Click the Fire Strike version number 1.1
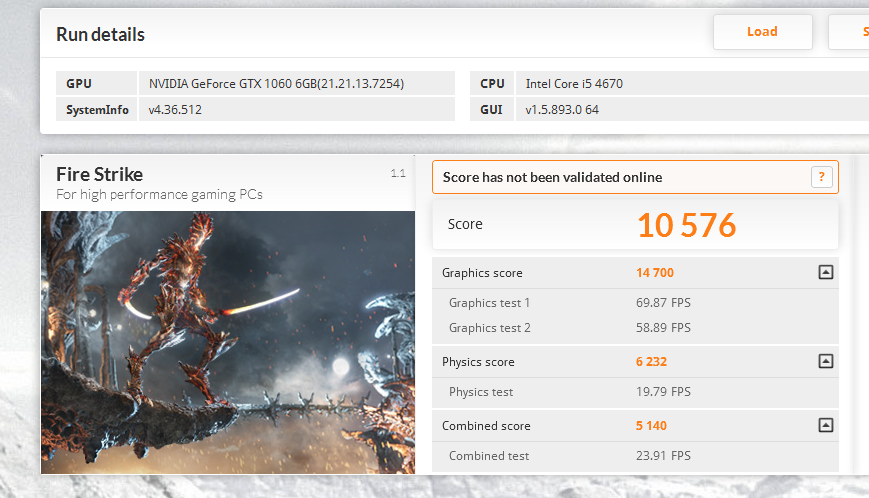The width and height of the screenshot is (869, 498). pyautogui.click(x=398, y=173)
